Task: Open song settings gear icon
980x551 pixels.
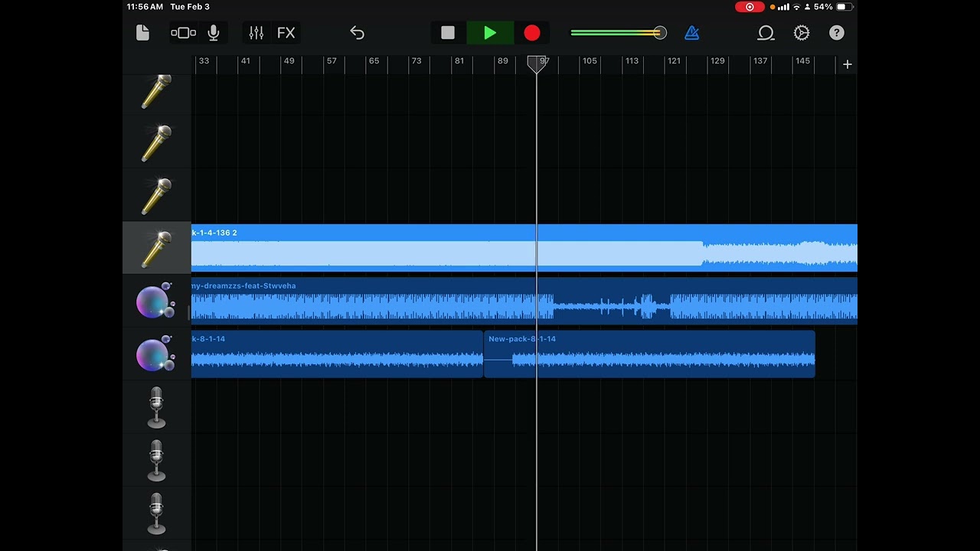Action: coord(802,33)
